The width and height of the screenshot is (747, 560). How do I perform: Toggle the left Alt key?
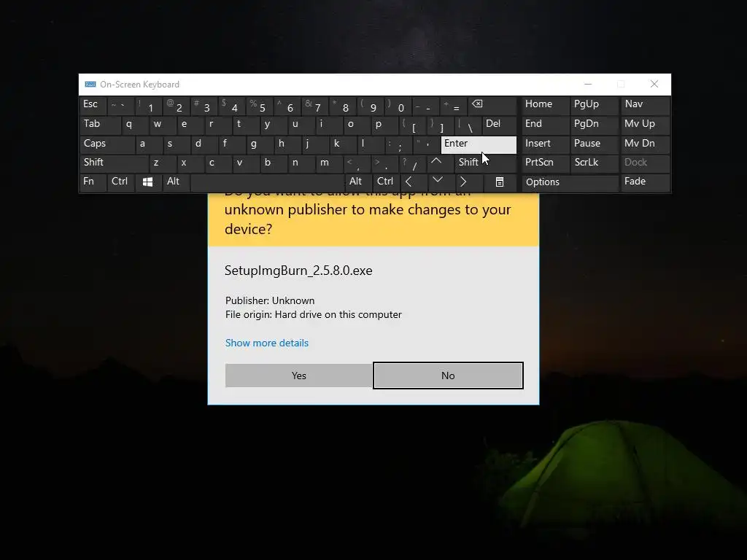pos(176,182)
